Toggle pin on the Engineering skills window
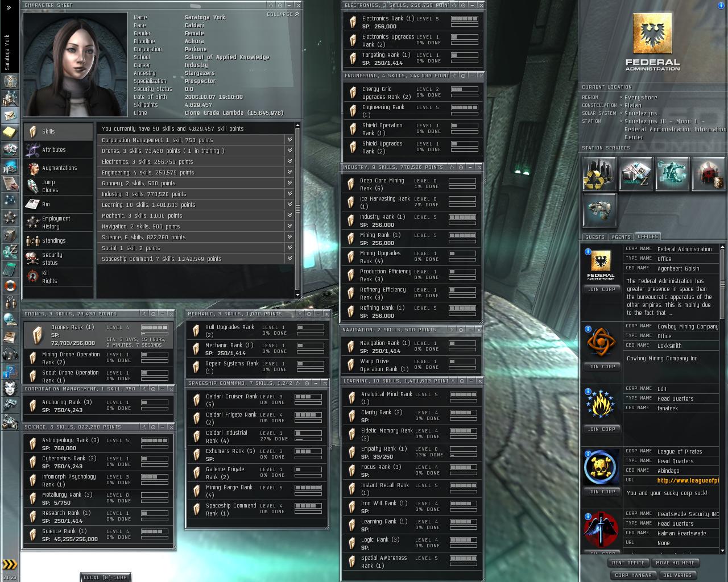The image size is (728, 582). (x=464, y=76)
